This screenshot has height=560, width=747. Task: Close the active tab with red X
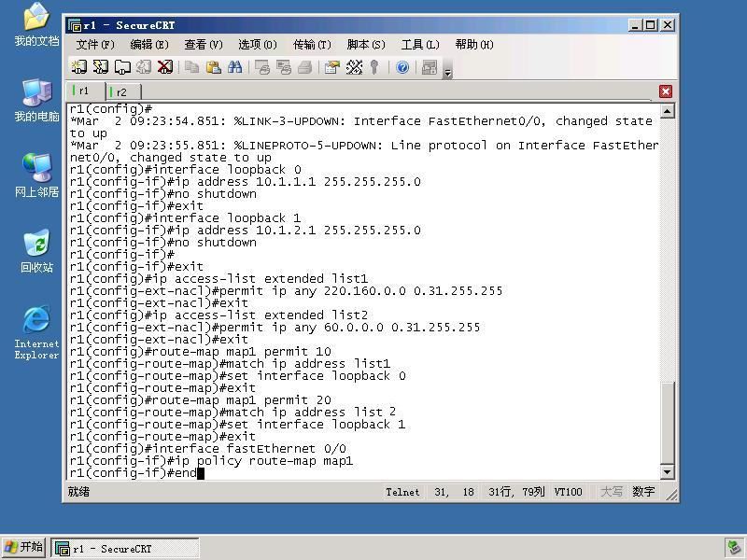click(x=666, y=91)
